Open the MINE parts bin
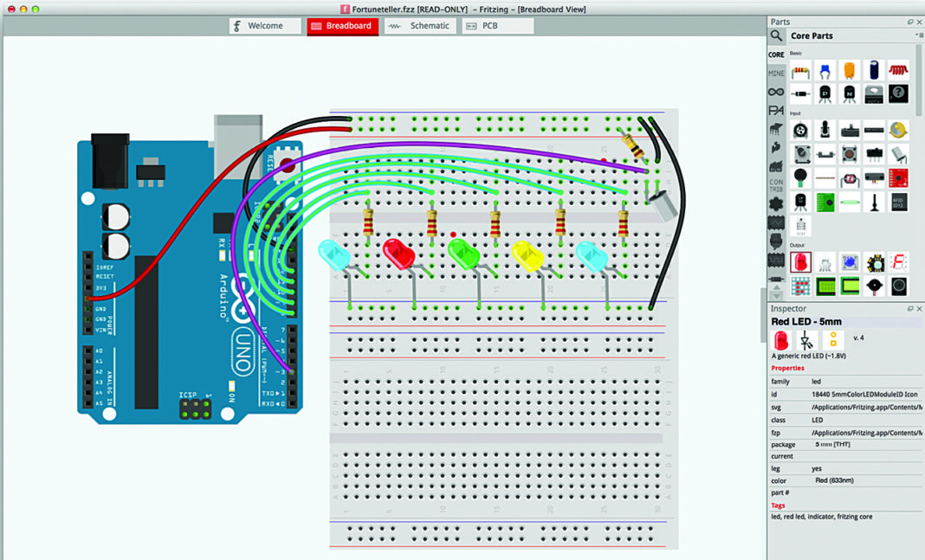This screenshot has height=560, width=925. [776, 74]
